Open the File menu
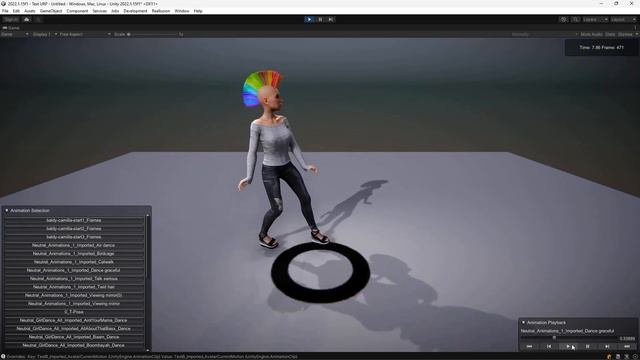This screenshot has width=640, height=360. [x=5, y=11]
